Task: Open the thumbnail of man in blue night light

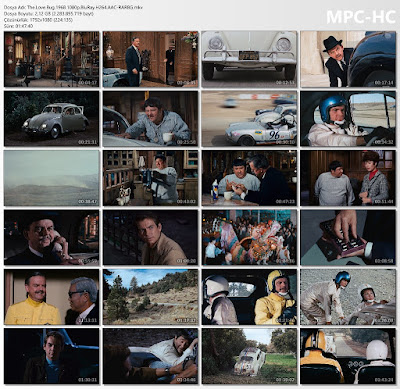Action: coord(52,356)
